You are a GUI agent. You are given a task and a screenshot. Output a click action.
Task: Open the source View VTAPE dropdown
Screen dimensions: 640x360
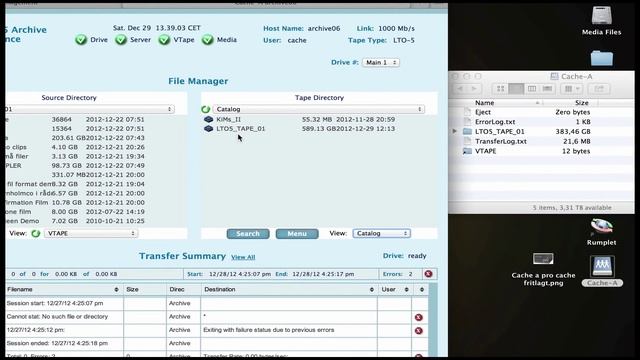point(91,233)
